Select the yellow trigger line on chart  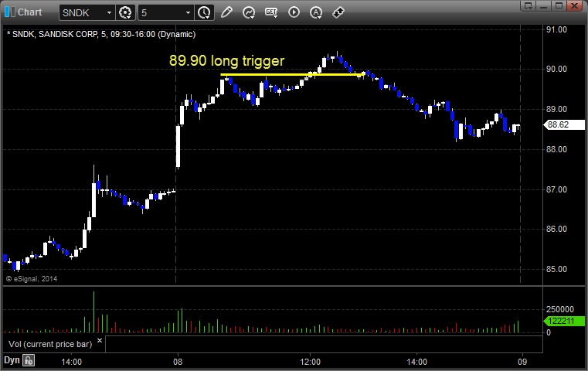click(x=293, y=75)
